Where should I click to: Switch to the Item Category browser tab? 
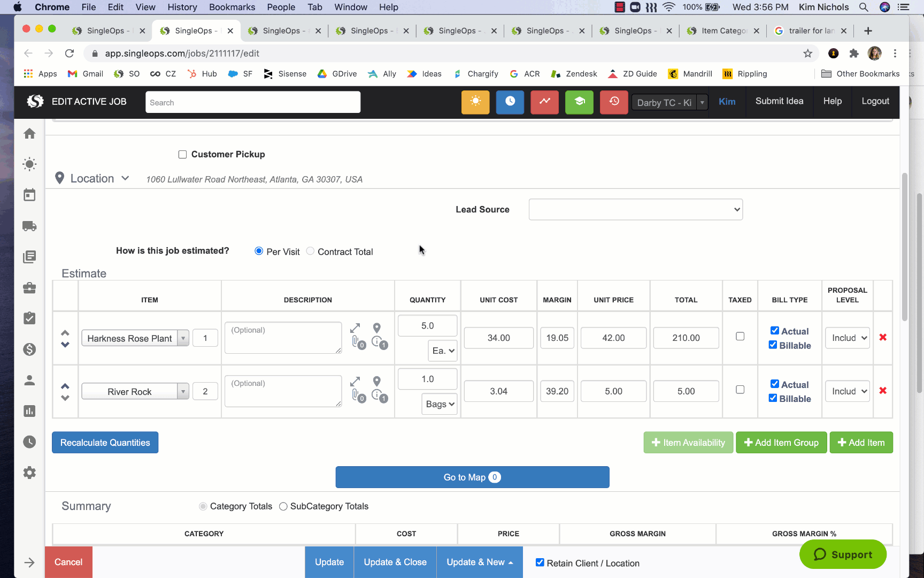coord(723,31)
